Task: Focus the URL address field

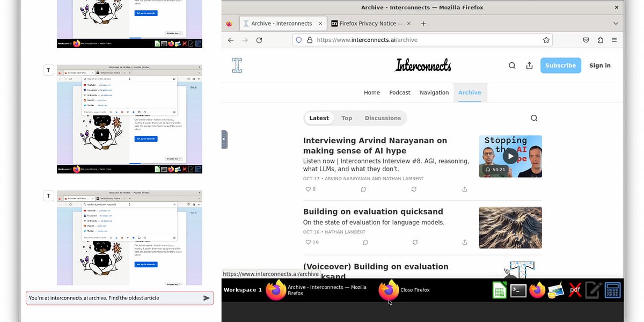Action: tap(422, 40)
